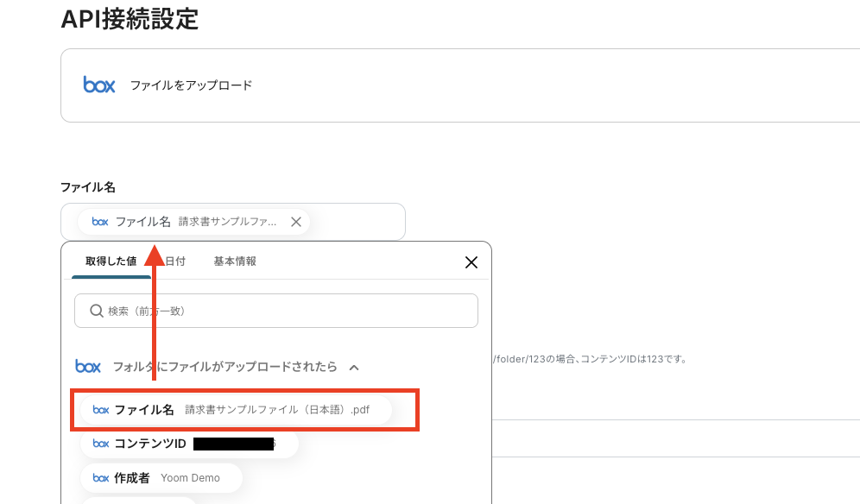Image resolution: width=860 pixels, height=504 pixels.
Task: Collapse the フォルダにファイルがアップロードされたら section
Action: [353, 367]
